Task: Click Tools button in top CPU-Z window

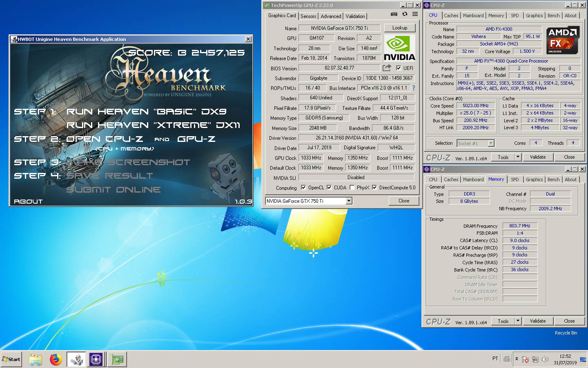Action: coord(503,157)
